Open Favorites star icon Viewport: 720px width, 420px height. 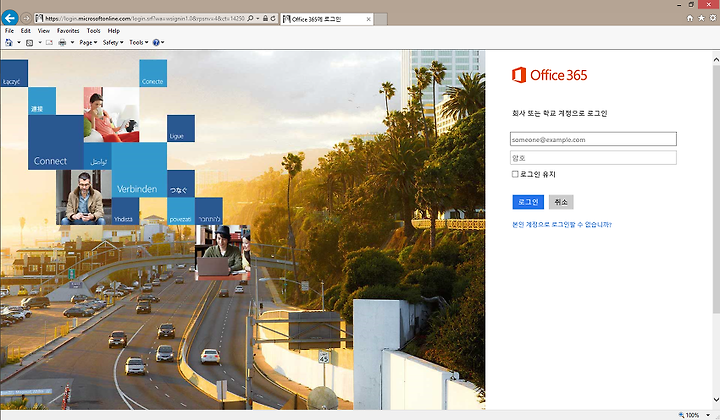coord(701,18)
